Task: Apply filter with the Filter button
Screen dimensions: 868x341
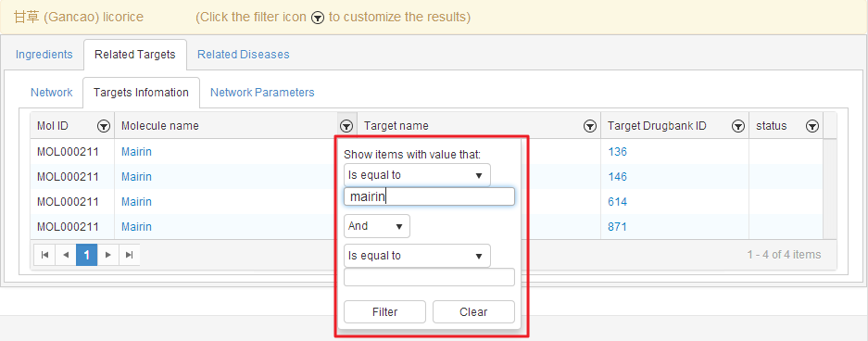Action: (x=384, y=311)
